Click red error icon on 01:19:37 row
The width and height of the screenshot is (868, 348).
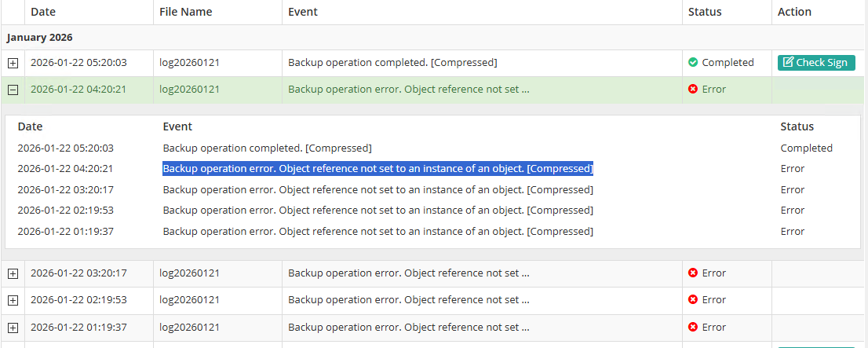[692, 327]
